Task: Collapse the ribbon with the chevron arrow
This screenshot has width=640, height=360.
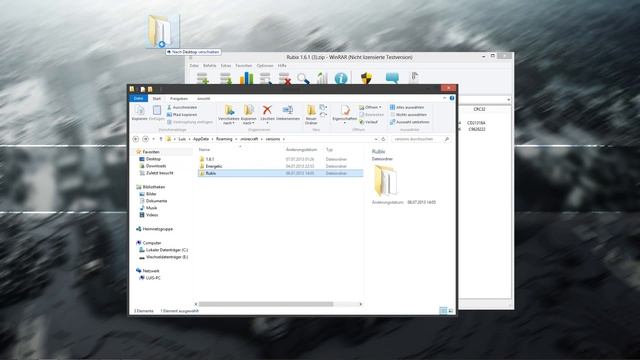Action: pos(444,98)
